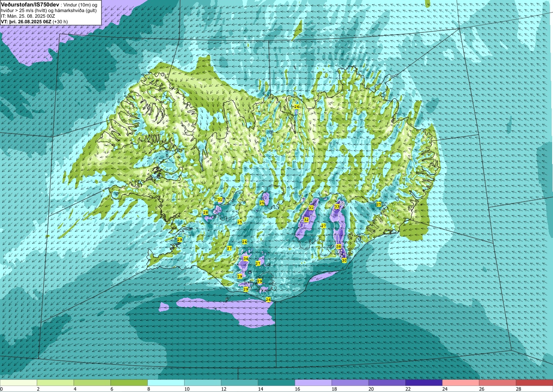This screenshot has height=392, width=553.
Task: Click the '28' legend scale label
Action: (x=519, y=389)
